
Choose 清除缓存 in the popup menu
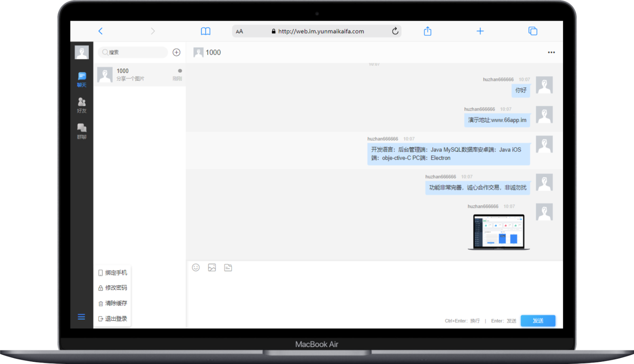tap(113, 303)
